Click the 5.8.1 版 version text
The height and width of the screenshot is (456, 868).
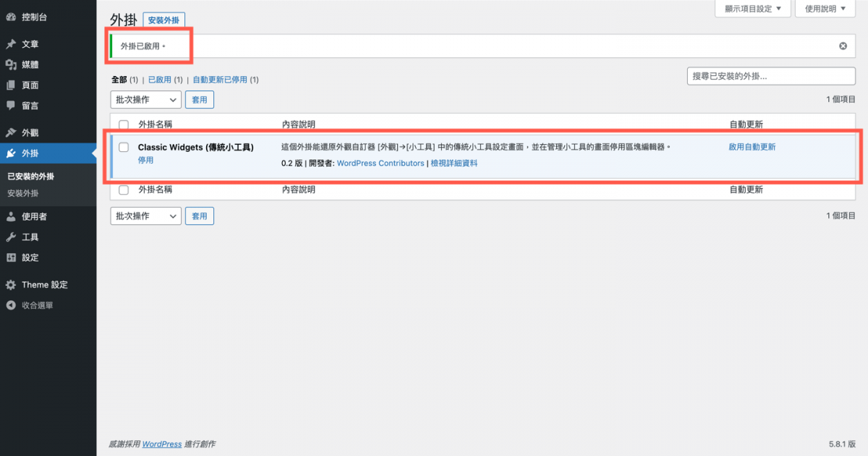tap(843, 444)
